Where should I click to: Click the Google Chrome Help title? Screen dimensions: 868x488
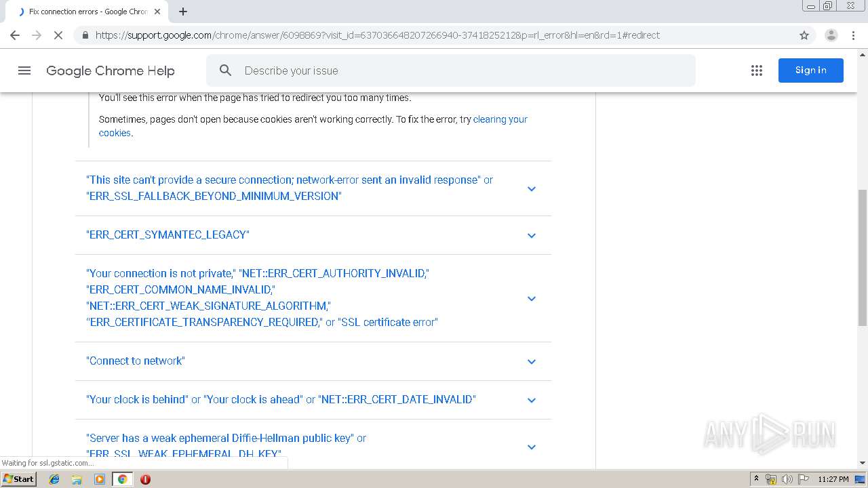pyautogui.click(x=111, y=70)
